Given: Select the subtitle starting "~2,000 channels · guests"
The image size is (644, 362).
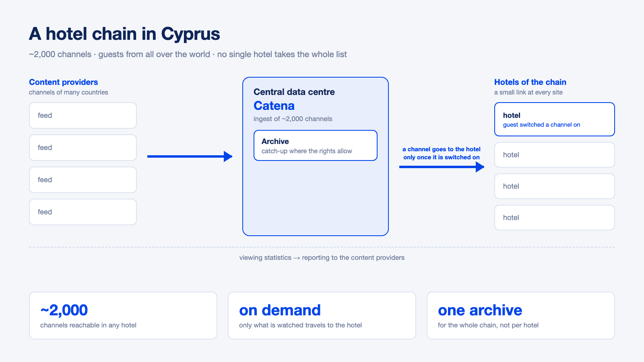Looking at the screenshot, I should 188,54.
